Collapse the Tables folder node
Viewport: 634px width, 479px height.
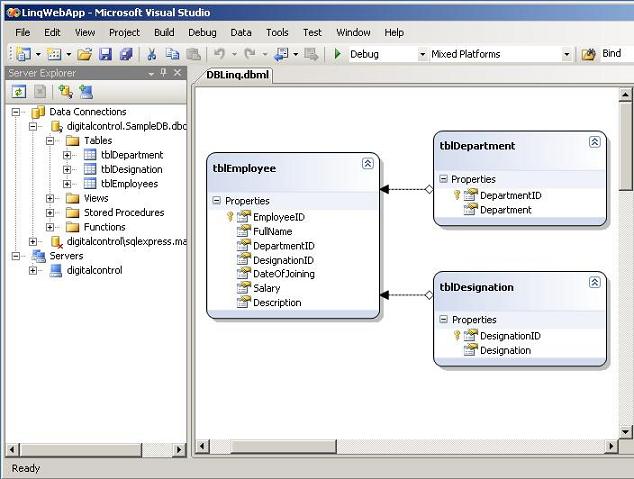point(50,141)
